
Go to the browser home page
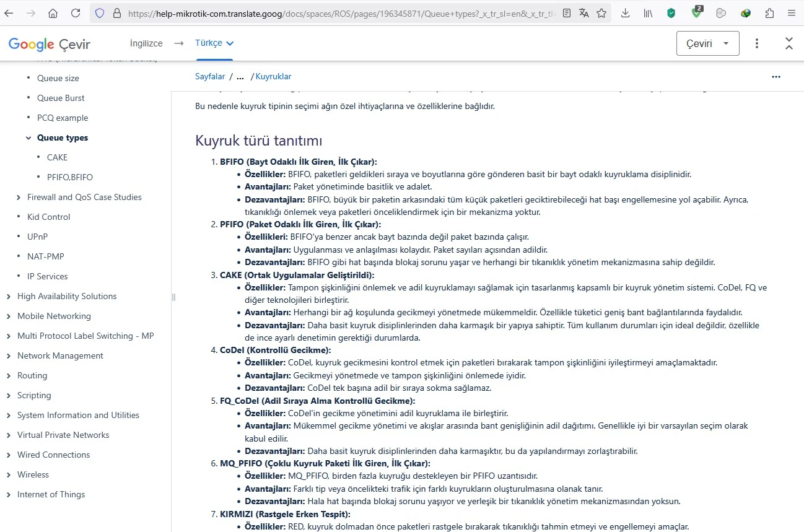click(53, 13)
